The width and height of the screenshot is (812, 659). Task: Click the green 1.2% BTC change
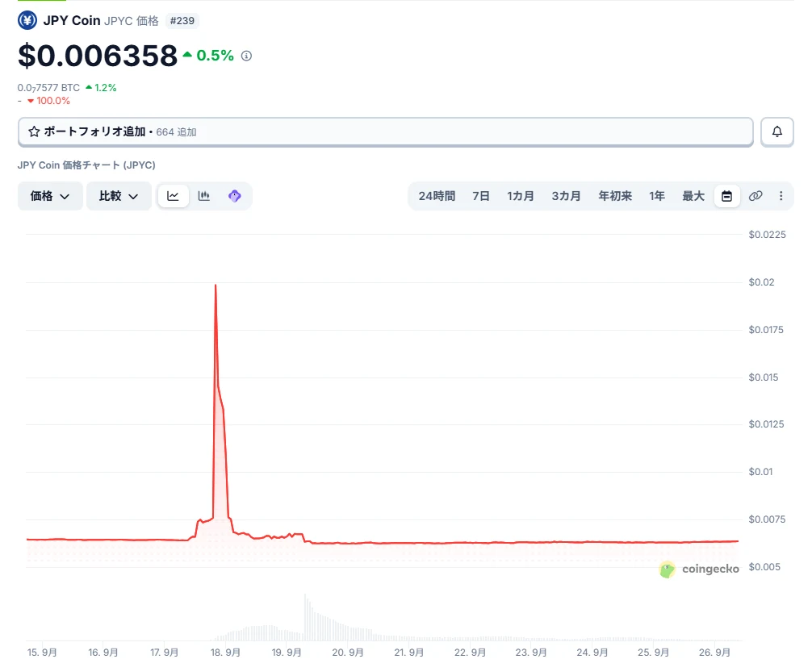point(105,88)
